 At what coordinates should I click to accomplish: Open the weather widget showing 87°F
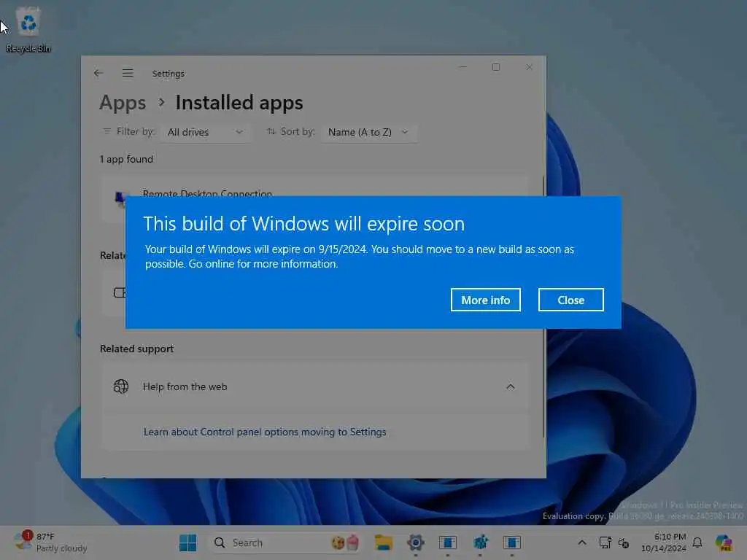50,542
